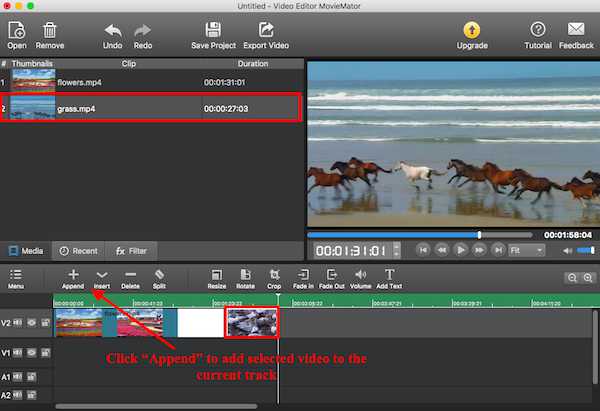
Task: Mute the A2 audio track
Action: coord(18,395)
